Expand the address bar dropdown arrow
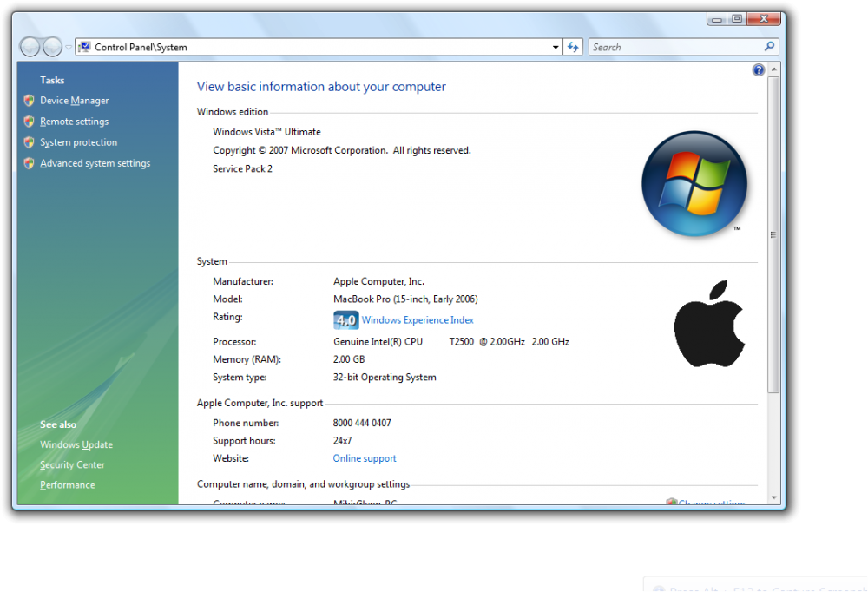Viewport: 868px width, 592px height. pyautogui.click(x=556, y=47)
